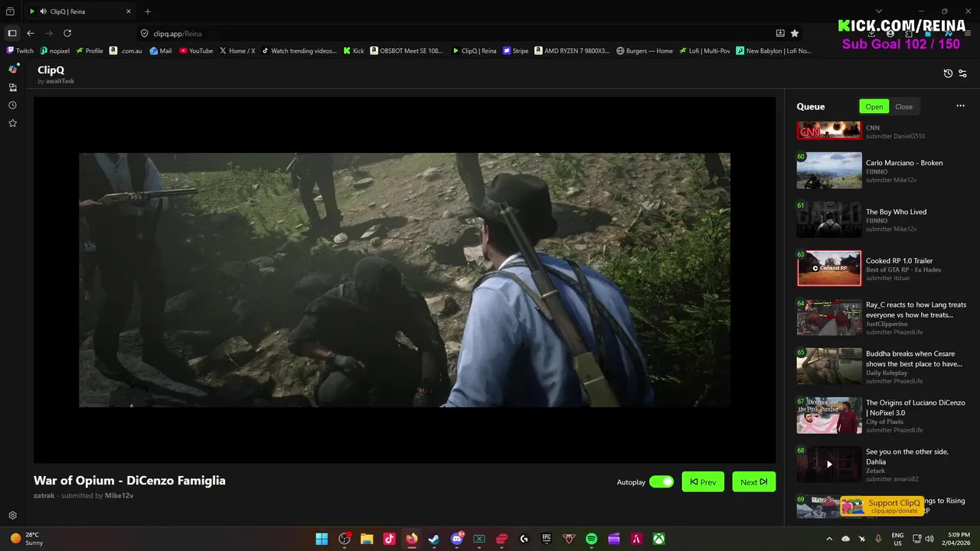The image size is (980, 551).
Task: Click submitter Mike12v under video title
Action: (x=119, y=496)
